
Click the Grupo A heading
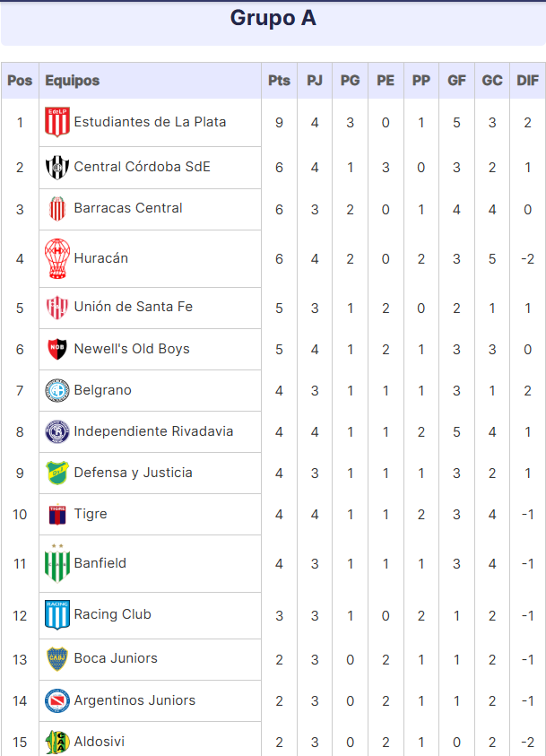pyautogui.click(x=273, y=18)
